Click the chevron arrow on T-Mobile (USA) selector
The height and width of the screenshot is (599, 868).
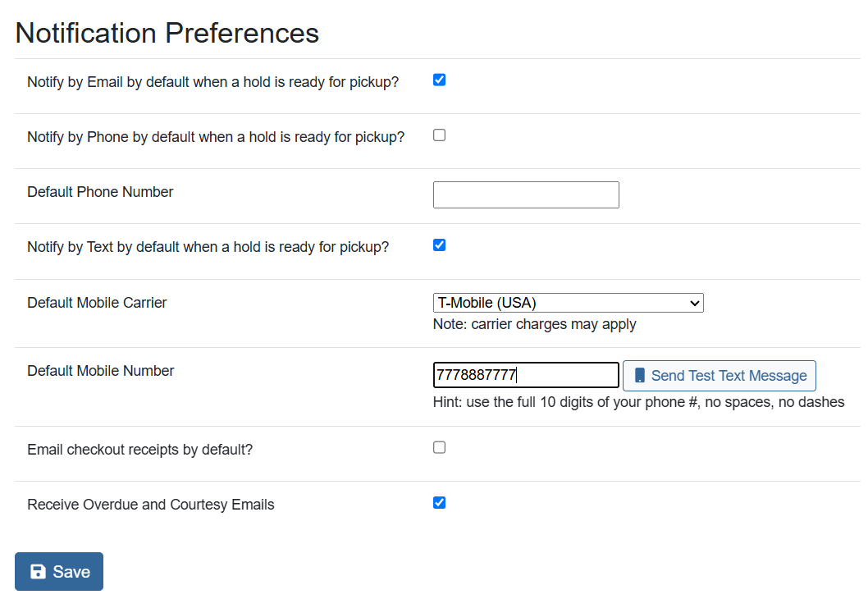[x=695, y=304]
